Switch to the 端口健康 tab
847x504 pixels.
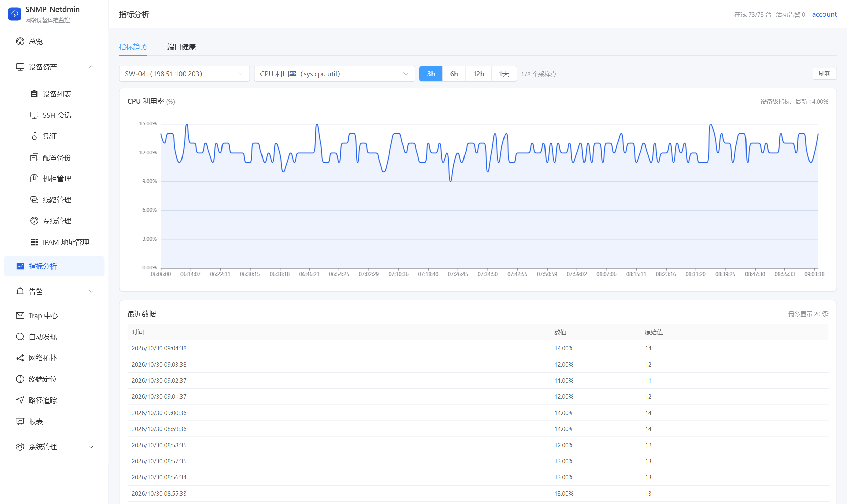pyautogui.click(x=182, y=47)
